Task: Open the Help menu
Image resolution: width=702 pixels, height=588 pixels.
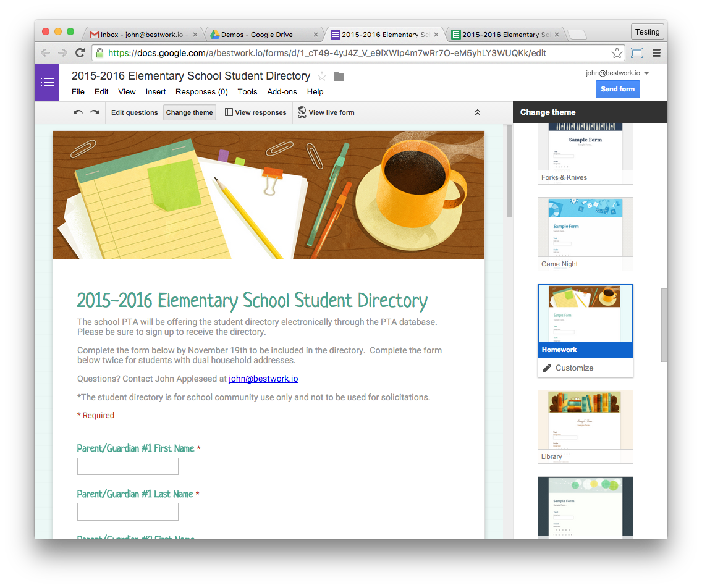Action: coord(315,92)
